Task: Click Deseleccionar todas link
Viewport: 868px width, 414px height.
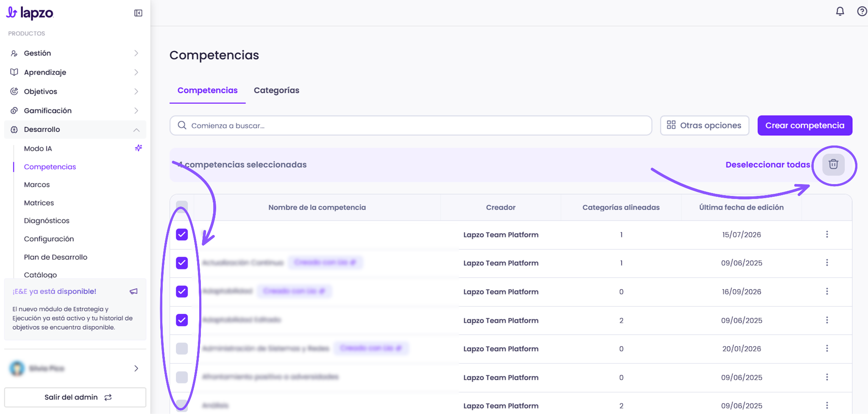Action: [768, 165]
